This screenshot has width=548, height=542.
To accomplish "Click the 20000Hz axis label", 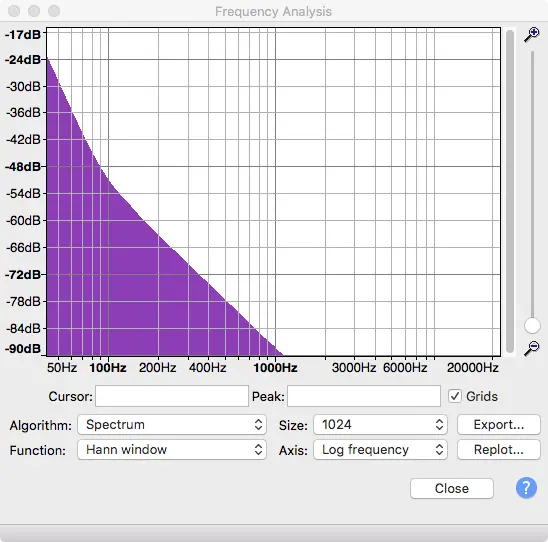I will pos(473,368).
